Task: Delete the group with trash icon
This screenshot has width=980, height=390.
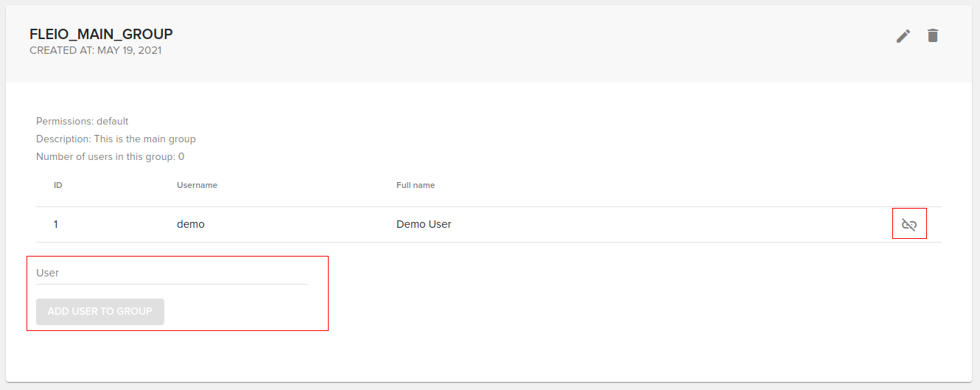Action: click(x=933, y=35)
